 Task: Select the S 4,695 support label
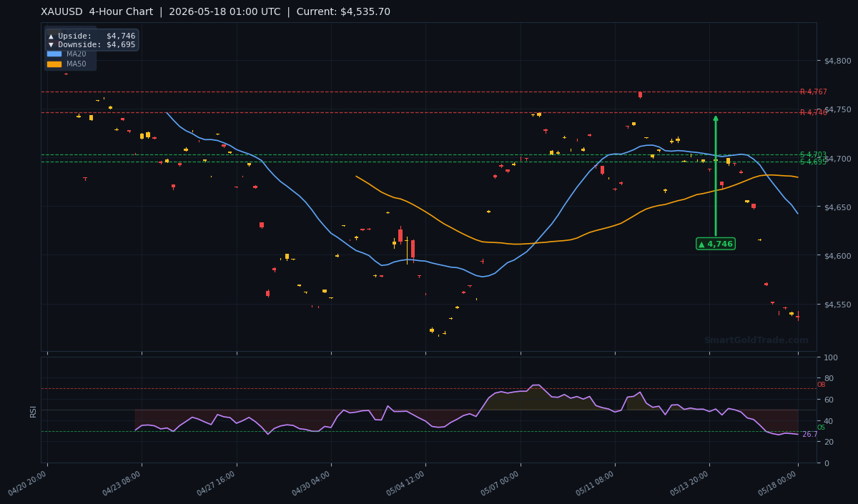click(813, 162)
